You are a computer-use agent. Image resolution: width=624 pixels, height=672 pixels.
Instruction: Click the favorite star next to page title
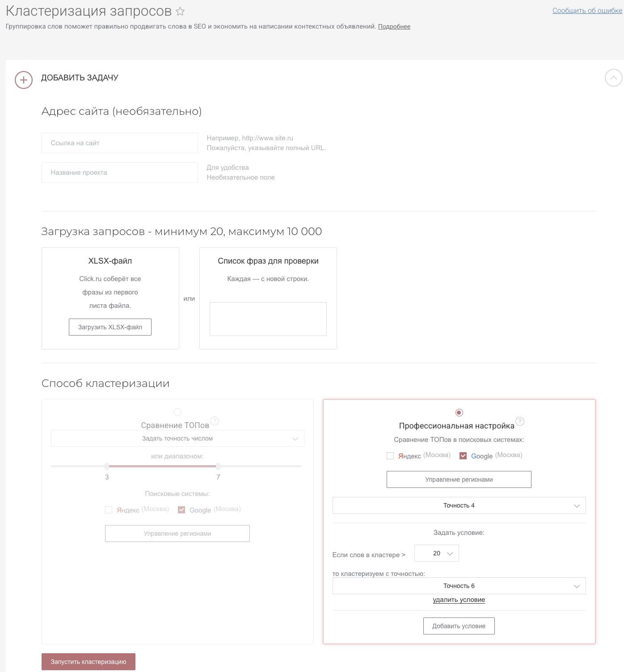point(180,11)
